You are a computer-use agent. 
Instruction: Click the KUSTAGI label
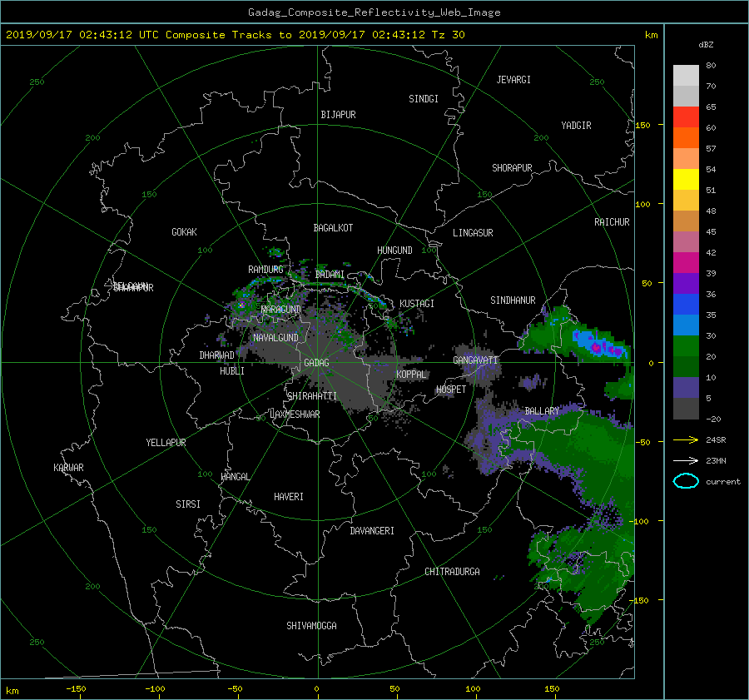pyautogui.click(x=417, y=304)
